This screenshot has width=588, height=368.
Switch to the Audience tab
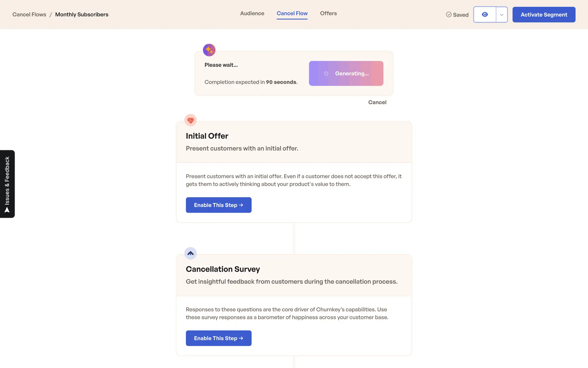(252, 13)
